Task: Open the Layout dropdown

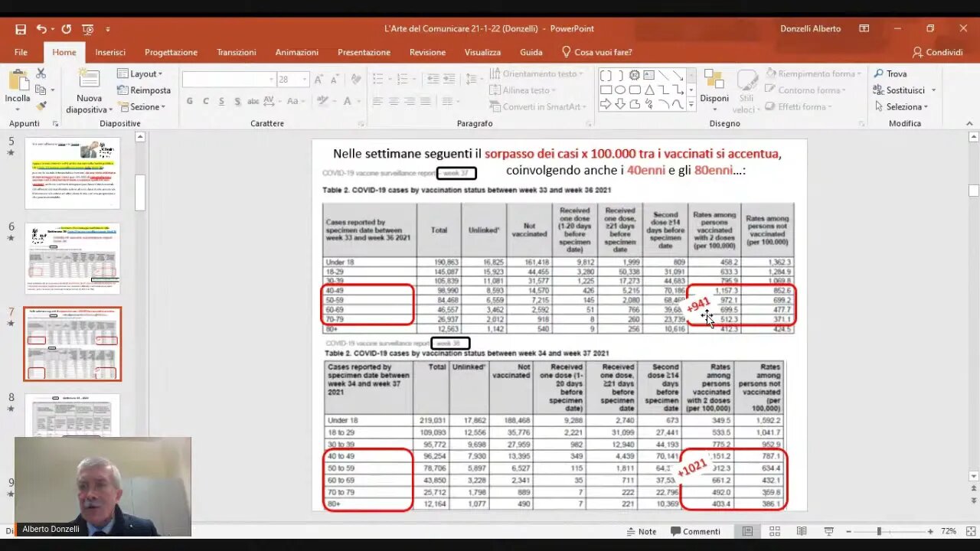Action: tap(140, 73)
